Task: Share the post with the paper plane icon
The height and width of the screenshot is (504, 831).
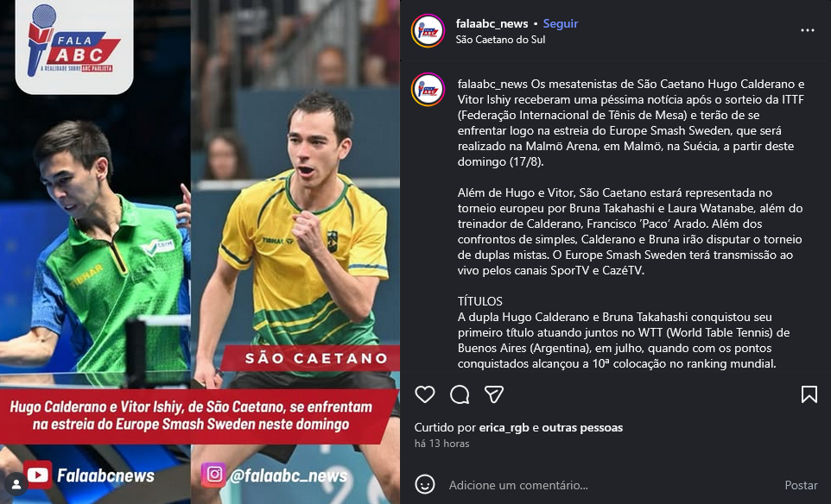Action: [494, 394]
